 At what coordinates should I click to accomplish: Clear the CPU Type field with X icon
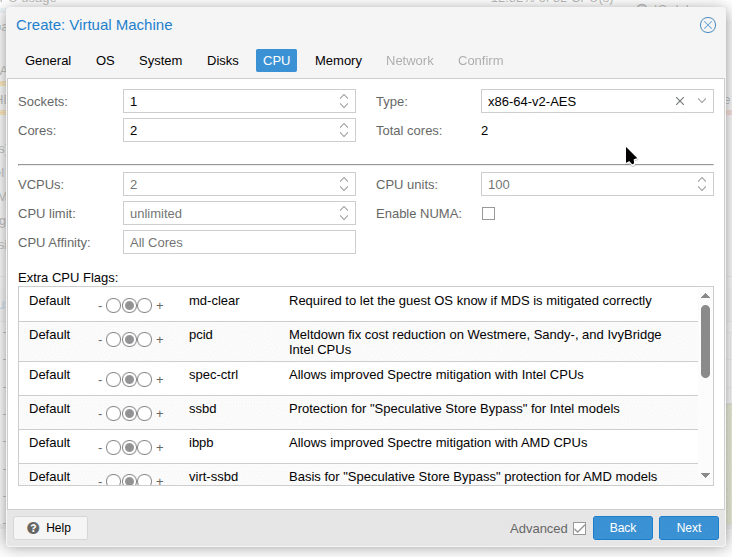pyautogui.click(x=680, y=101)
